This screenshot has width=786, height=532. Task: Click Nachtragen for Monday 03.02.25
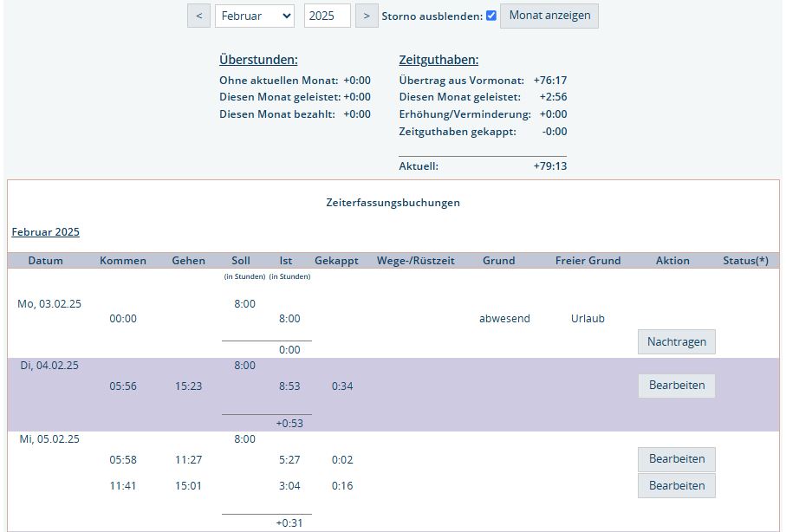click(x=676, y=341)
